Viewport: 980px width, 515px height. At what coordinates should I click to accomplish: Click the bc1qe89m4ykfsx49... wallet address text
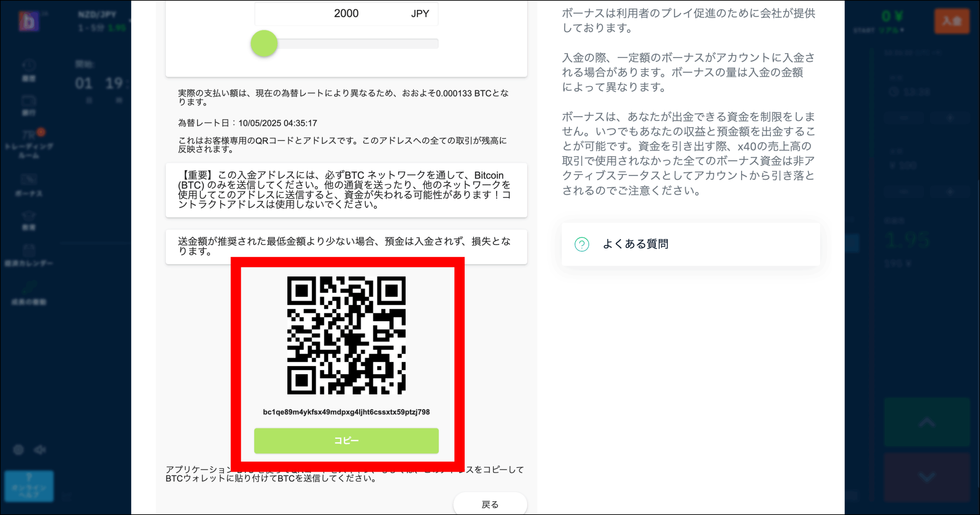tap(346, 412)
